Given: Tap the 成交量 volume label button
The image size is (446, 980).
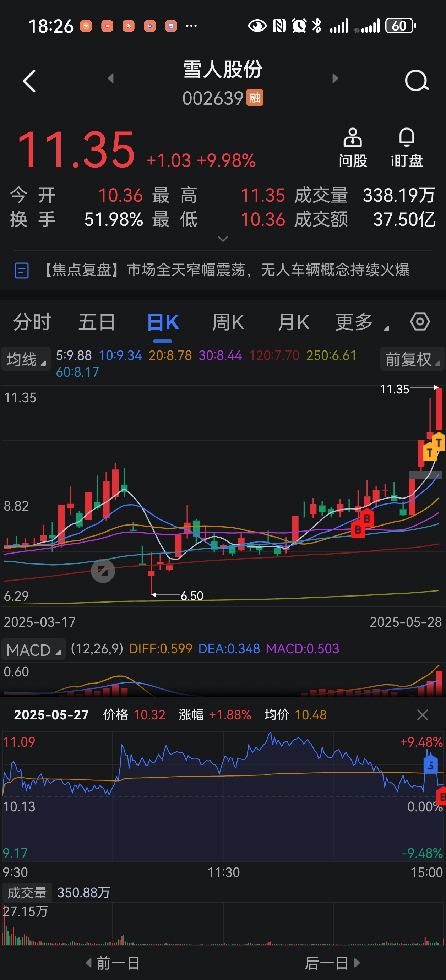Looking at the screenshot, I should coord(27,893).
